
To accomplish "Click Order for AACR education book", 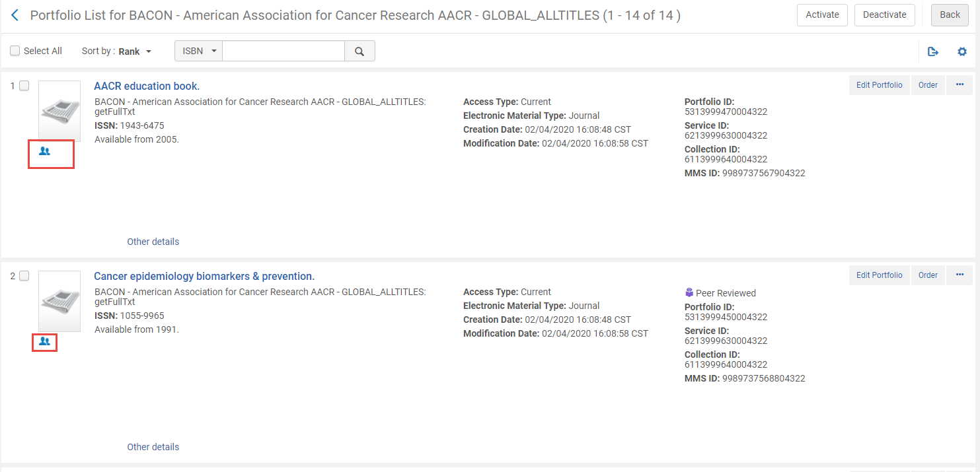I will (x=928, y=85).
